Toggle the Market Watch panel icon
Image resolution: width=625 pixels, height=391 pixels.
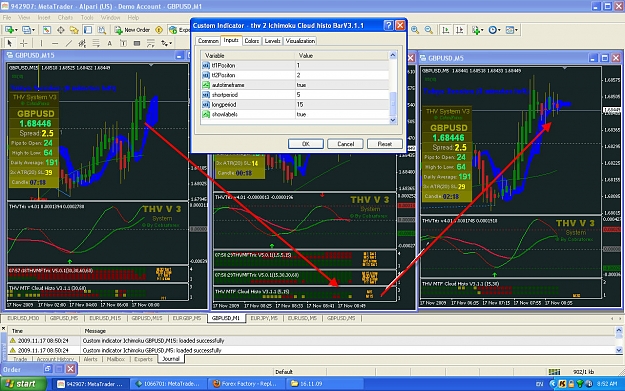47,30
